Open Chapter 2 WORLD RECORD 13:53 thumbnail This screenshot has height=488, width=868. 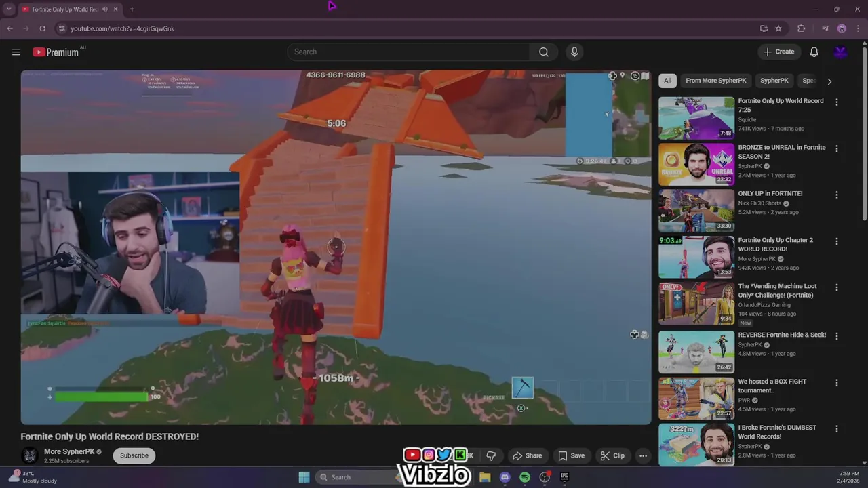(696, 257)
